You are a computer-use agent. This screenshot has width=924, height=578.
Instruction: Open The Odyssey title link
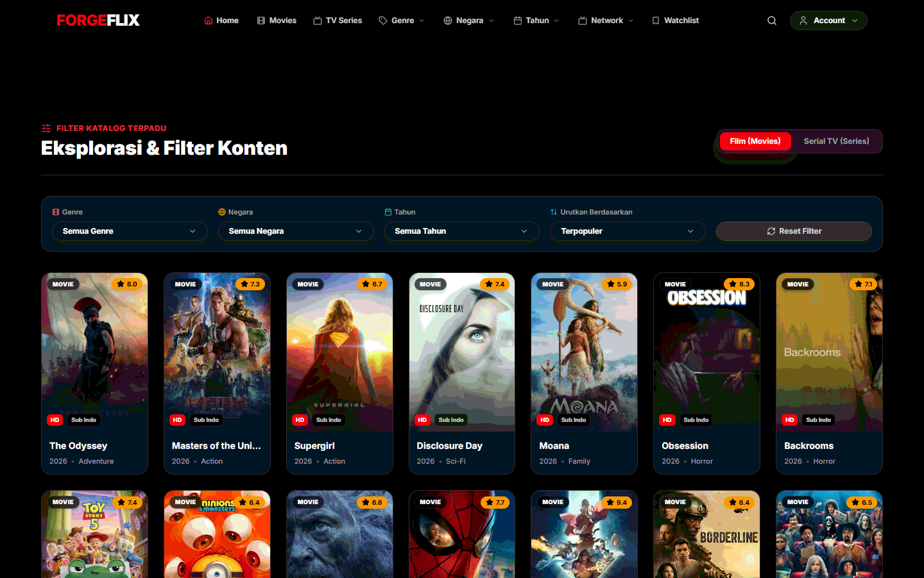[78, 446]
